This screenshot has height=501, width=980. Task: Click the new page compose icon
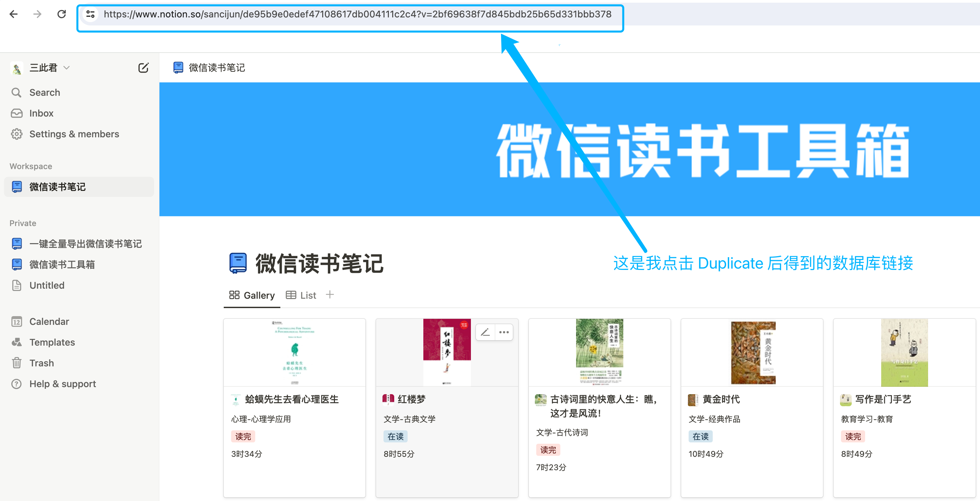pyautogui.click(x=143, y=68)
